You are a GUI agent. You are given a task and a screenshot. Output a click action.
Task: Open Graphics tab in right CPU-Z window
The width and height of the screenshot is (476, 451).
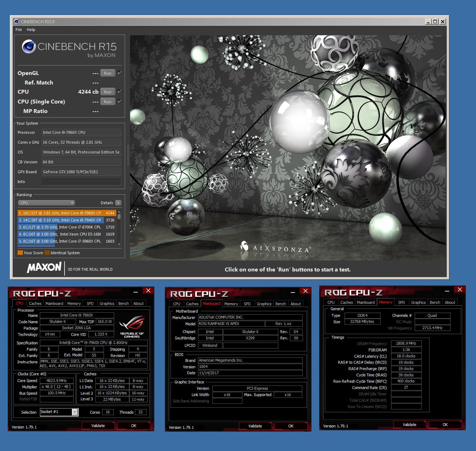coord(419,302)
